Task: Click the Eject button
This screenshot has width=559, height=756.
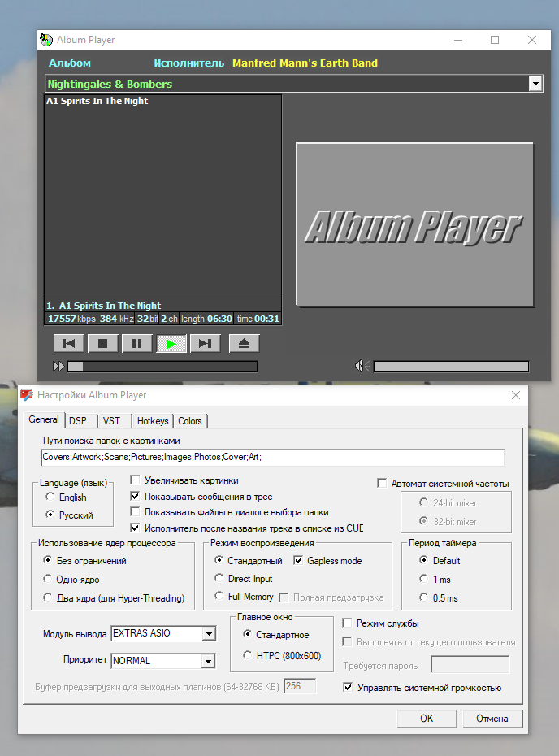Action: [x=245, y=343]
